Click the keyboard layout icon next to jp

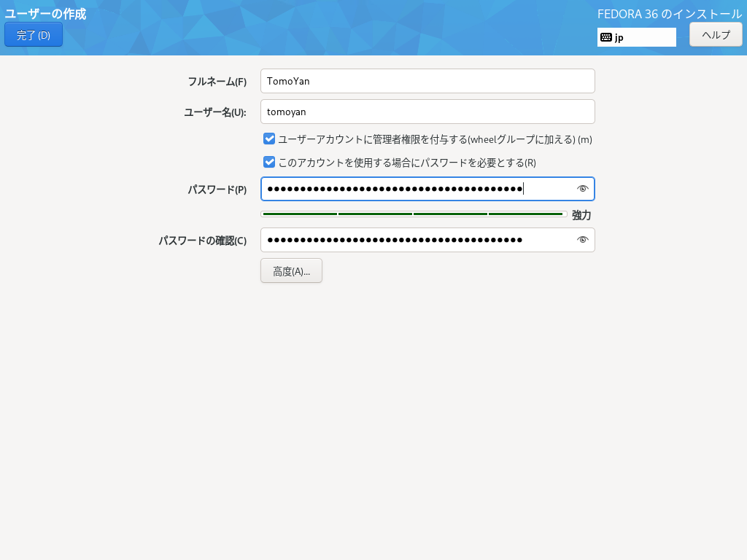pos(606,37)
